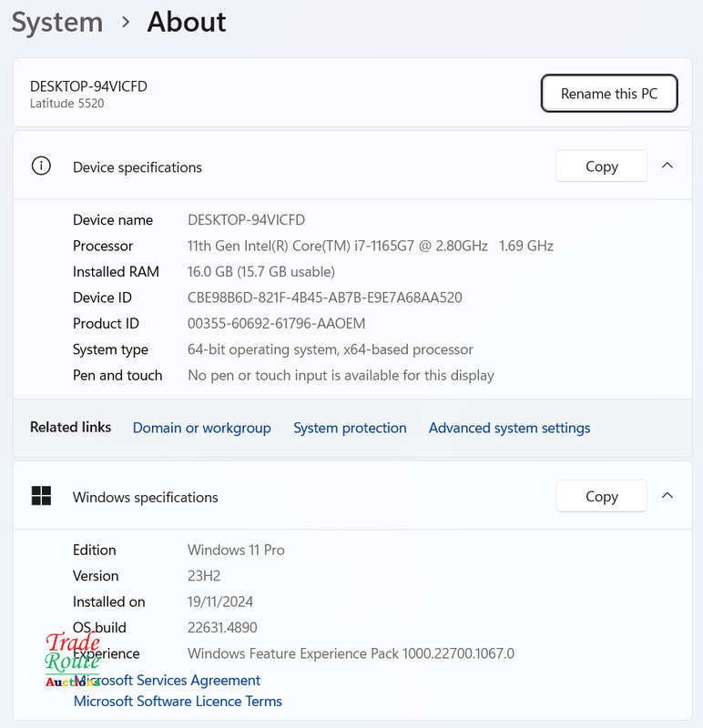Go back to System in breadcrumb
Screen dimensions: 703x728
point(57,22)
